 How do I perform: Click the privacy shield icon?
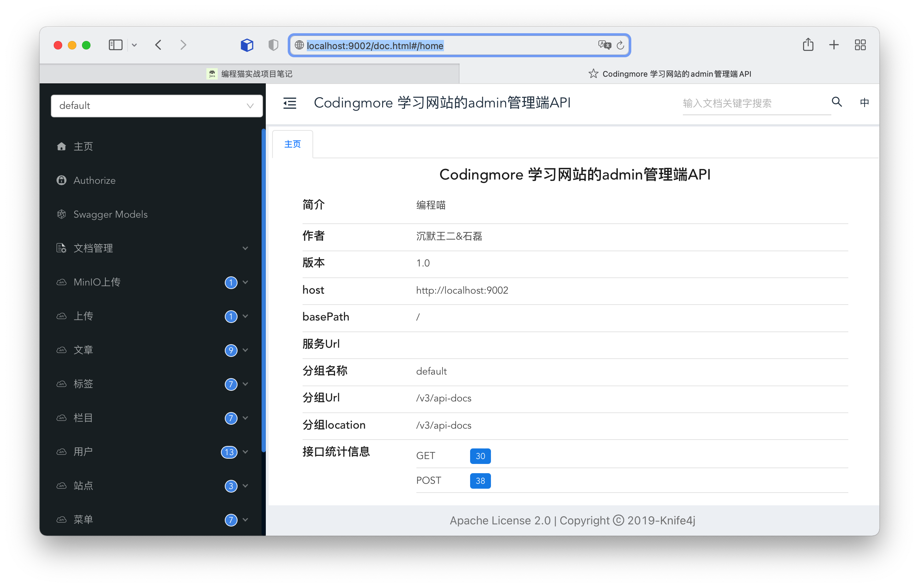[273, 45]
